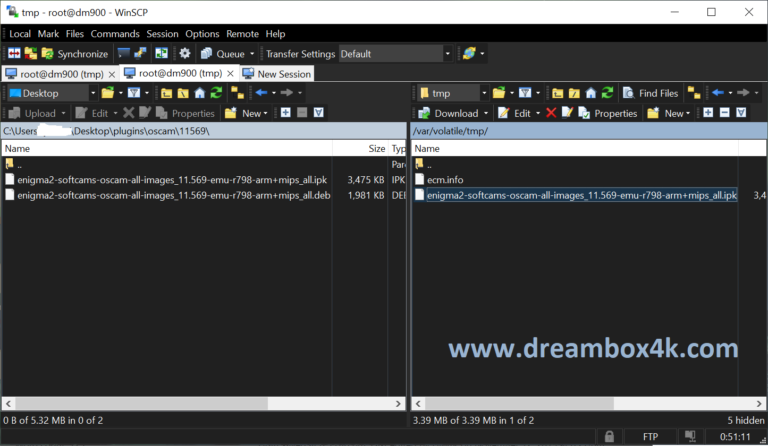Open in PuTTY icon
768x446 pixels.
(141, 53)
